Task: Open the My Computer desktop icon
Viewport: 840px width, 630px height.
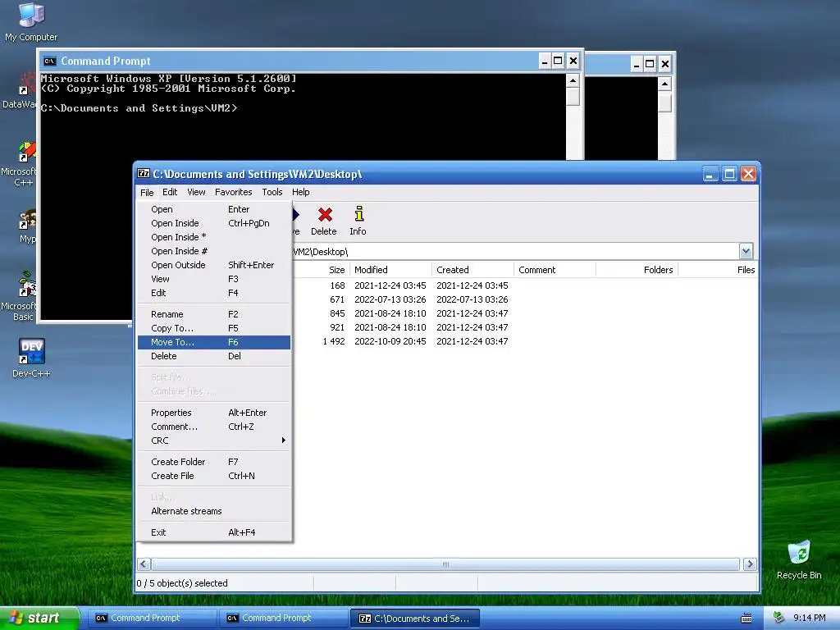Action: [x=31, y=21]
